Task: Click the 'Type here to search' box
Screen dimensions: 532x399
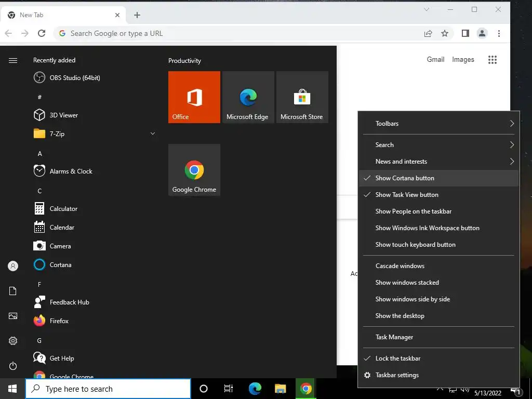Action: point(108,389)
